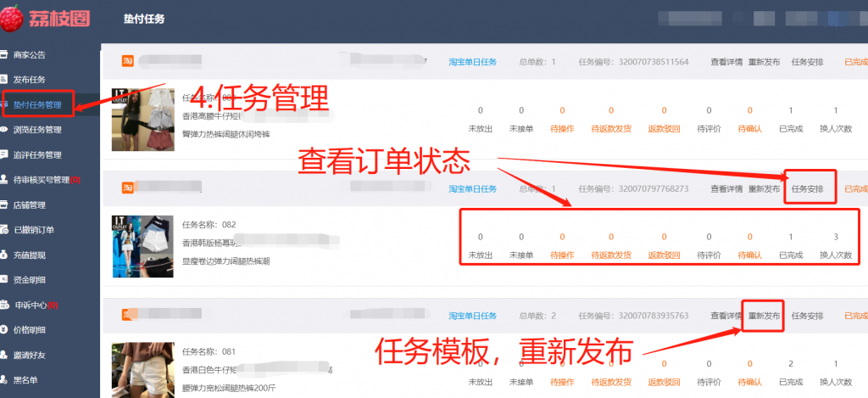The height and width of the screenshot is (398, 868).
Task: Open 黑名单 page
Action: [25, 380]
